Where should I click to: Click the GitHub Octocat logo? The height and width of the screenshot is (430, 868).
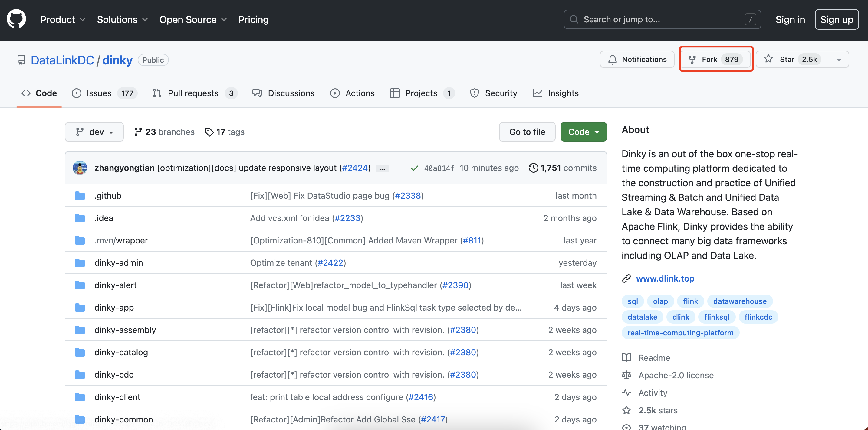click(16, 19)
